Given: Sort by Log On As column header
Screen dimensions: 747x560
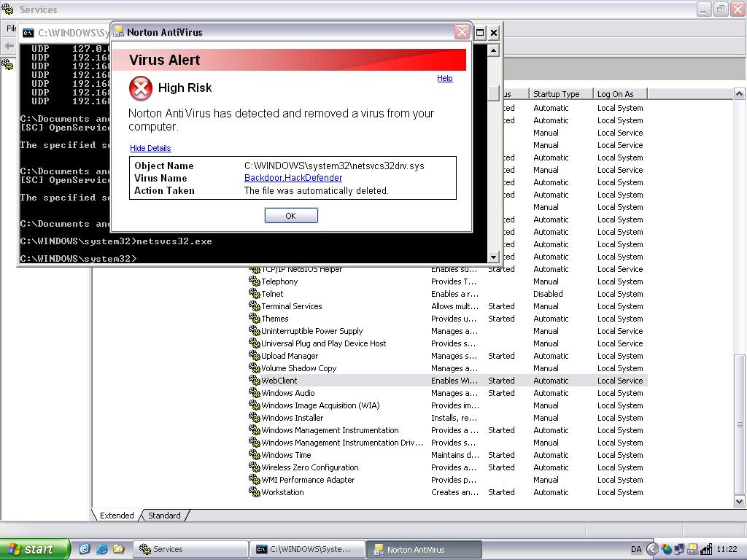Looking at the screenshot, I should click(x=620, y=94).
